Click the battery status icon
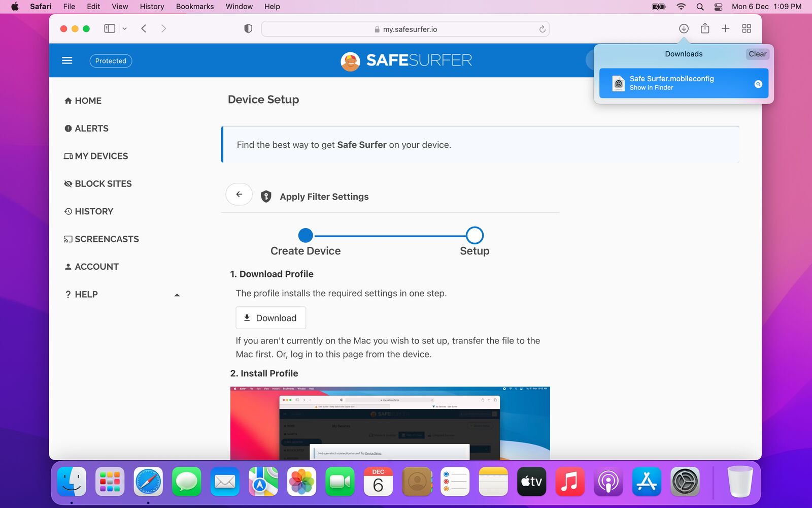 [659, 7]
